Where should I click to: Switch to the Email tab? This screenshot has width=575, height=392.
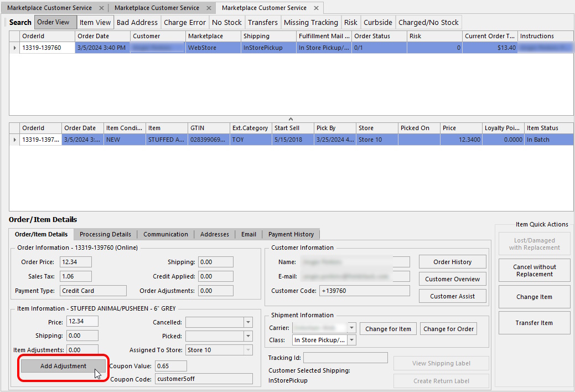pos(248,234)
